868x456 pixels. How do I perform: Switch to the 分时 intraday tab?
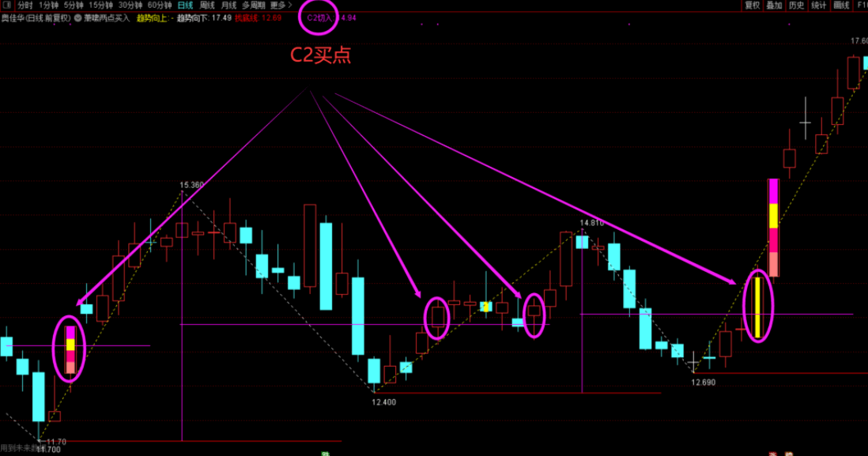(x=25, y=6)
